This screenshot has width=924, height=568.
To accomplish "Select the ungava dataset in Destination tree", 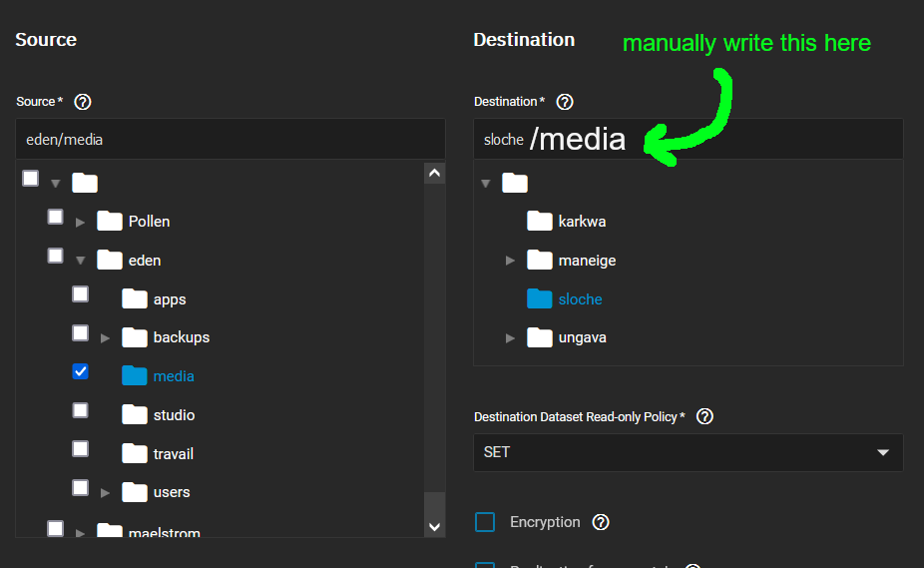I will [582, 337].
